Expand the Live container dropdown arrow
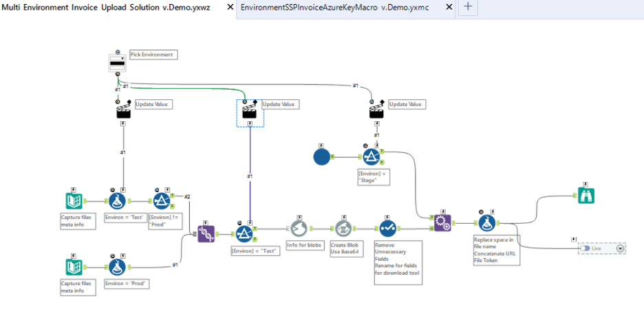Viewport: 644px width, 314px height. click(x=620, y=249)
